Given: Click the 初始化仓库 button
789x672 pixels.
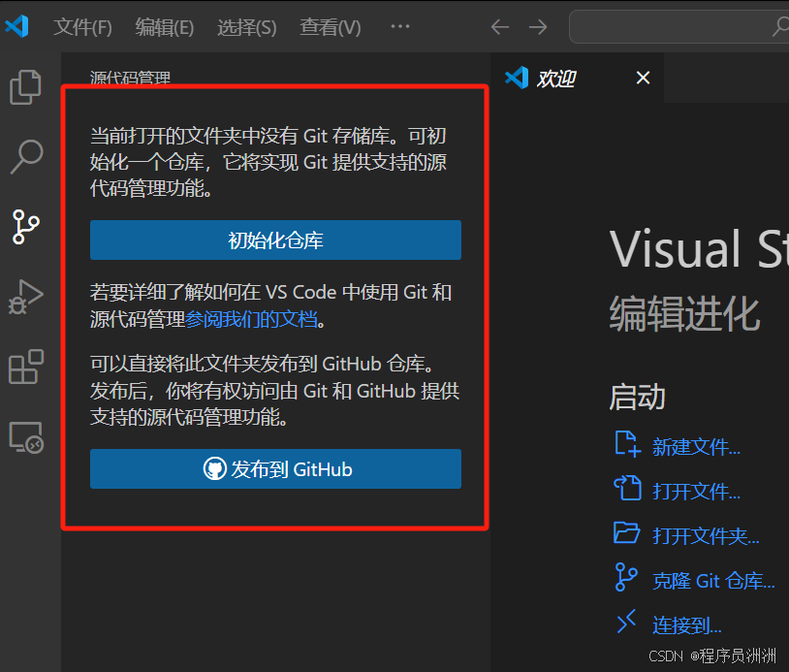Looking at the screenshot, I should (x=275, y=240).
